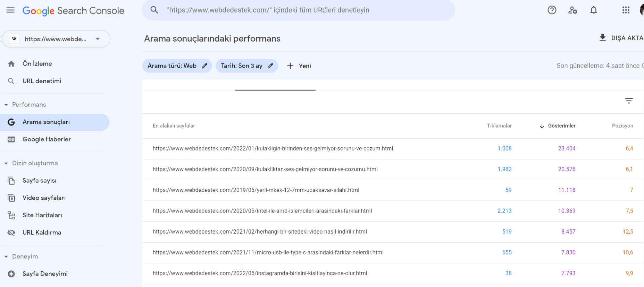Click the 1.008 clicks value
Screen dimensions: 644x287
click(504, 148)
